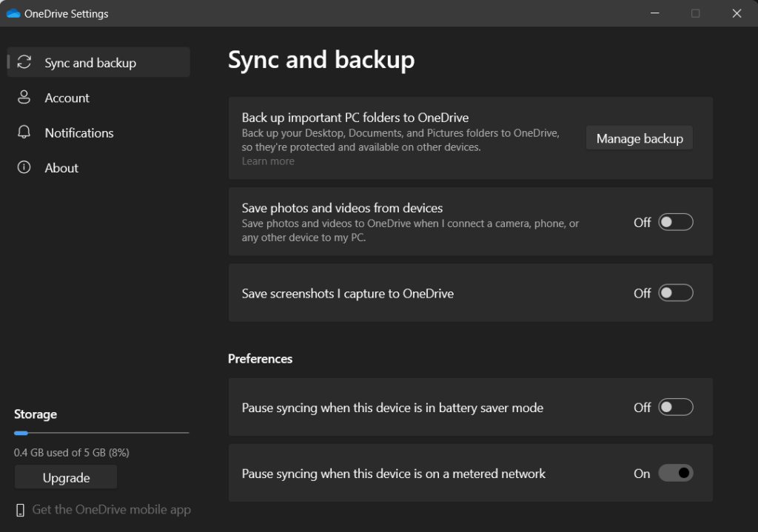Open the Get the OneDrive mobile app link
This screenshot has width=758, height=532.
[111, 510]
